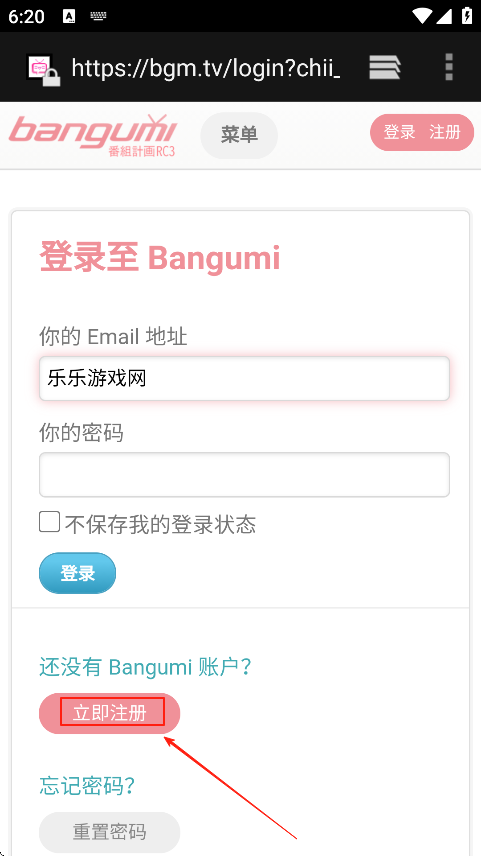The width and height of the screenshot is (481, 856).
Task: Tap the URL address bar text
Action: 206,68
